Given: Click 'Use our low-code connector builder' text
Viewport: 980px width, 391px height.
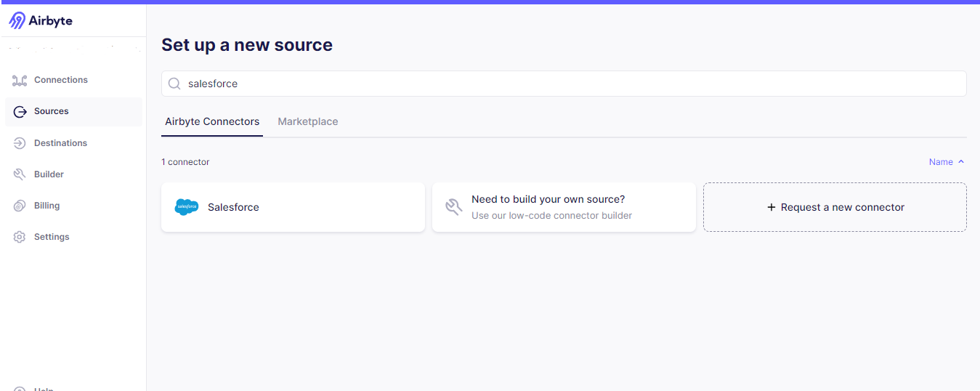Looking at the screenshot, I should (x=551, y=216).
